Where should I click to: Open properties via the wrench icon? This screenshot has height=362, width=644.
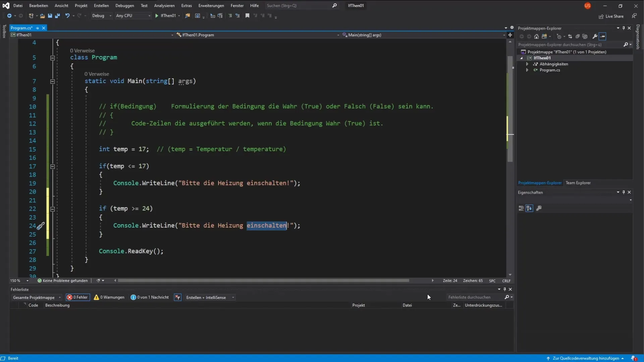[x=595, y=37]
